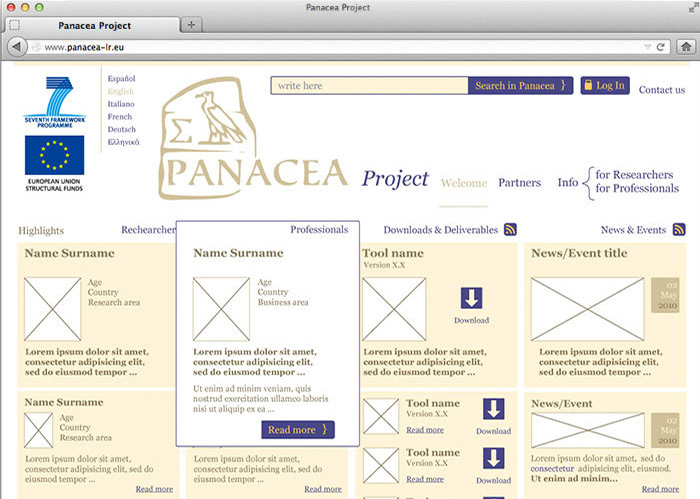Switch language to French
700x499 pixels.
click(x=120, y=116)
